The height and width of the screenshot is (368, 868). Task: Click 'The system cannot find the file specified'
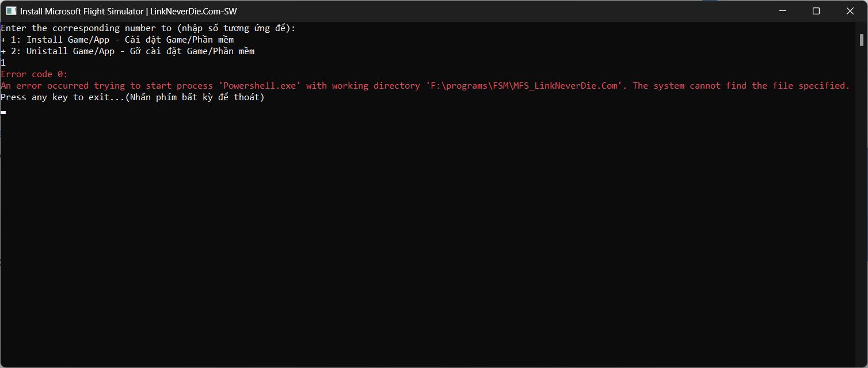coord(741,86)
